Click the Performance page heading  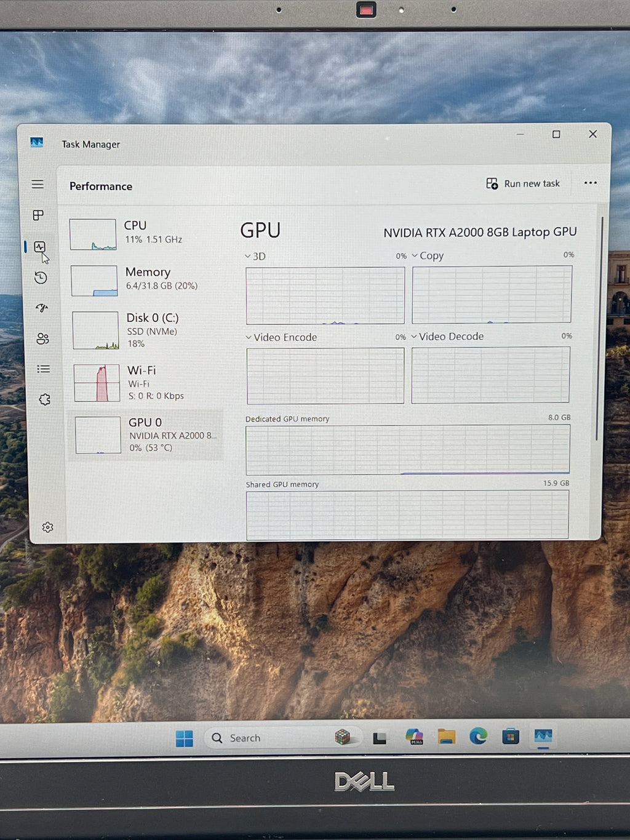101,186
